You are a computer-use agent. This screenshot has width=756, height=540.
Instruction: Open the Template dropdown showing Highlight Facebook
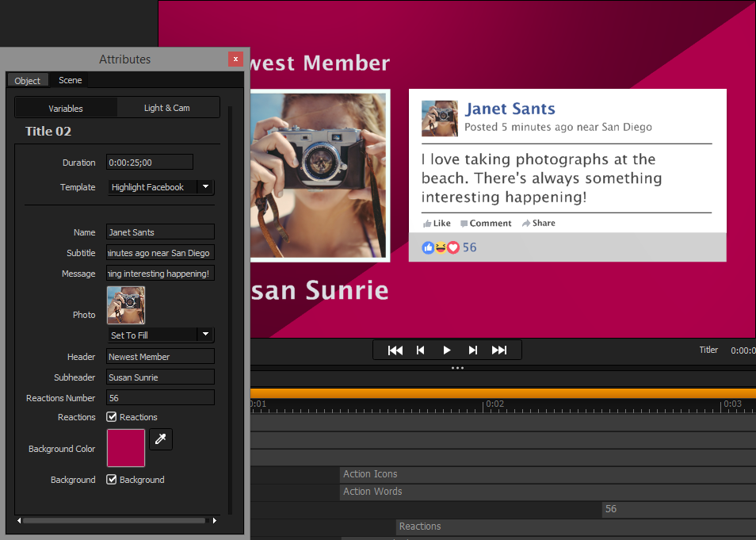click(x=205, y=187)
